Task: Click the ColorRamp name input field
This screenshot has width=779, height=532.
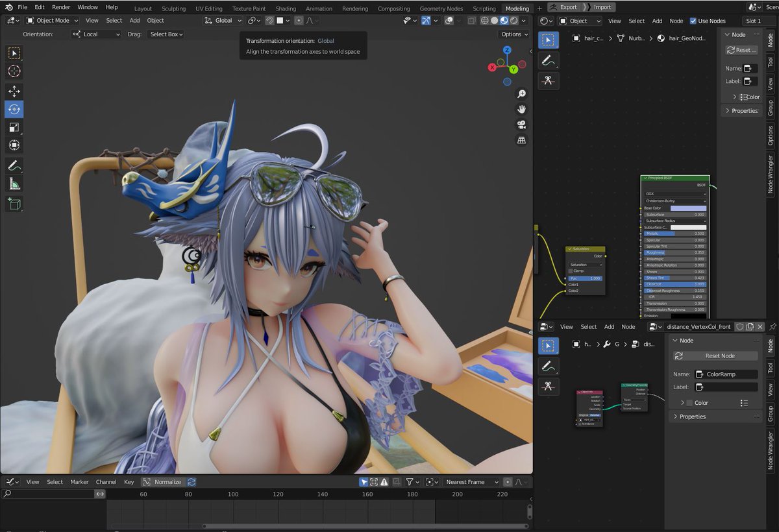Action: click(x=726, y=374)
